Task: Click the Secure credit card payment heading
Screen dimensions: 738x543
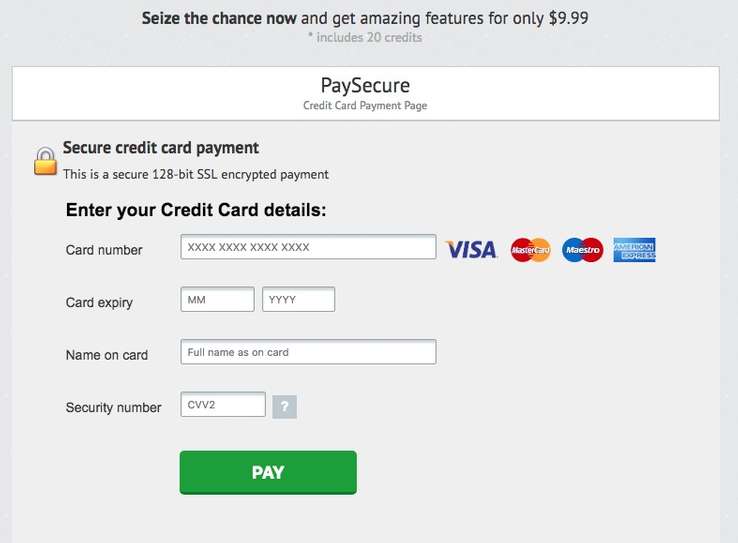Action: [161, 148]
